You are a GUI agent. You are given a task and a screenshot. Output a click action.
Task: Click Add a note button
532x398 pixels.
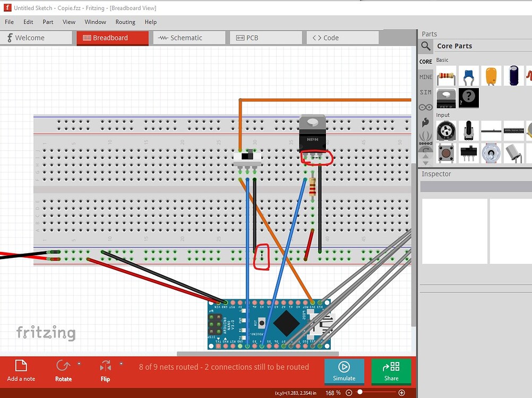(x=21, y=370)
